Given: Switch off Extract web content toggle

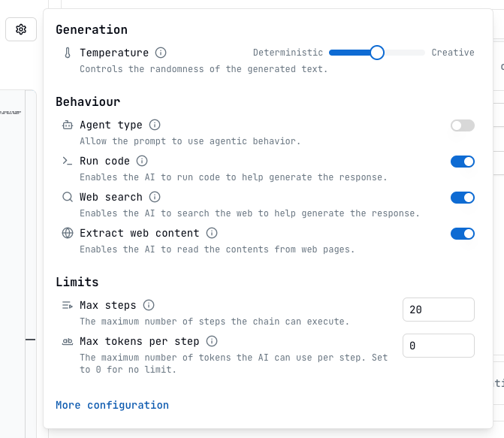Looking at the screenshot, I should 463,234.
